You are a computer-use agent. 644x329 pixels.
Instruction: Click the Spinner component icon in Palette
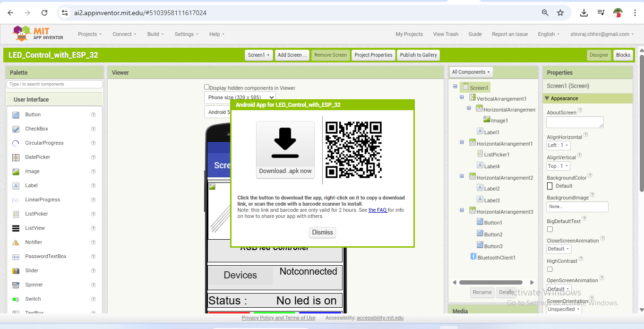pos(16,285)
